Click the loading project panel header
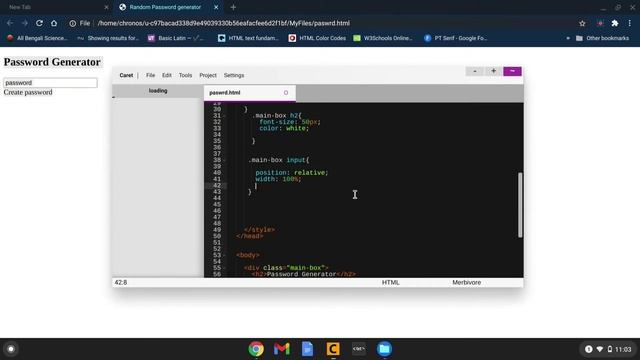This screenshot has height=360, width=640. pyautogui.click(x=158, y=91)
